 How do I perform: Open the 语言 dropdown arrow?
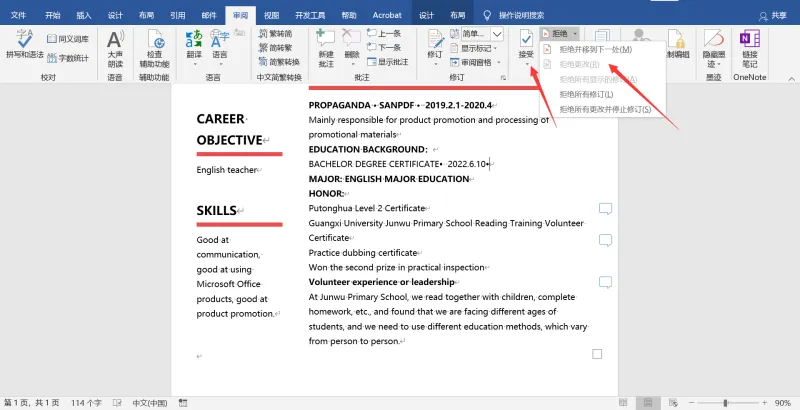pyautogui.click(x=220, y=64)
